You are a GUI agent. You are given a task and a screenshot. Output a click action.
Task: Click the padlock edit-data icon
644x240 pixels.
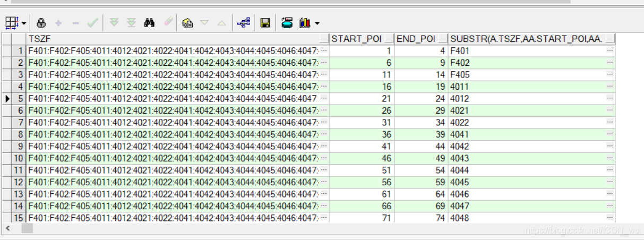click(x=41, y=23)
